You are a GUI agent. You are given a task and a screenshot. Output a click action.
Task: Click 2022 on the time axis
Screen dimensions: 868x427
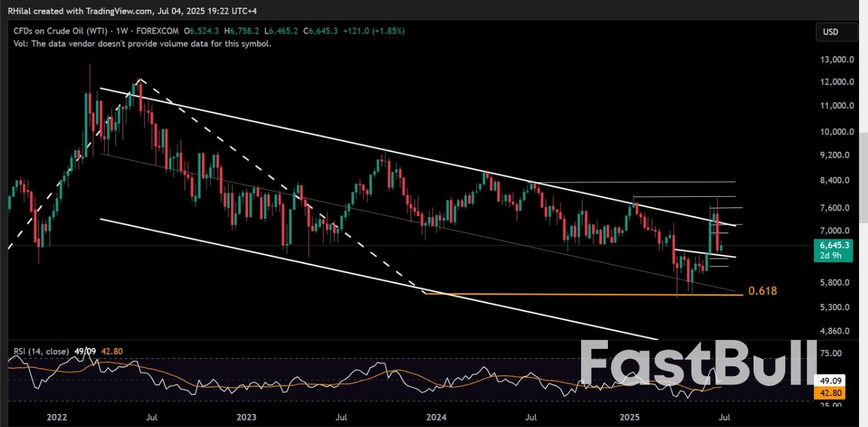click(57, 416)
